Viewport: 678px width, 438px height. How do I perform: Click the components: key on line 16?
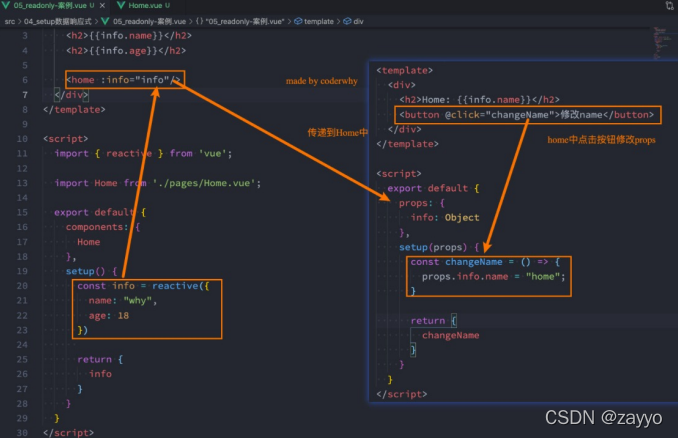point(97,227)
